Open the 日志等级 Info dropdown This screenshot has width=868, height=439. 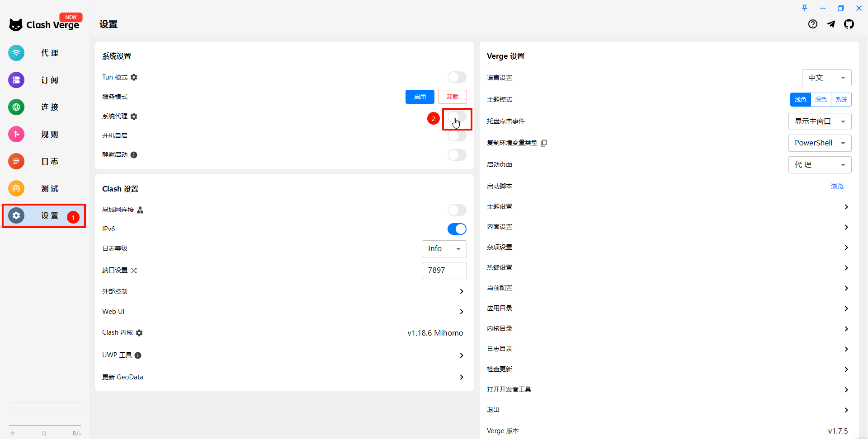click(x=444, y=249)
